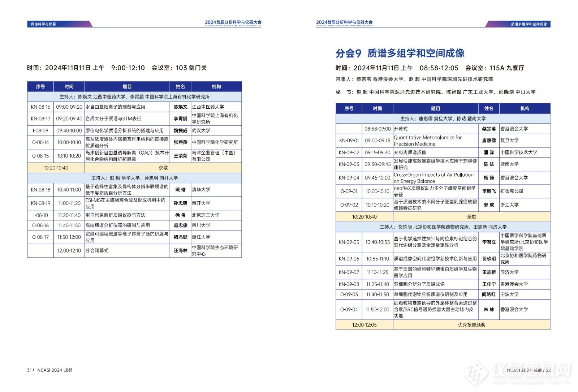Viewport: 578px width, 392px height.
Task: Select the title 亚细胞分辨分子质谱成像
Action: point(419,284)
